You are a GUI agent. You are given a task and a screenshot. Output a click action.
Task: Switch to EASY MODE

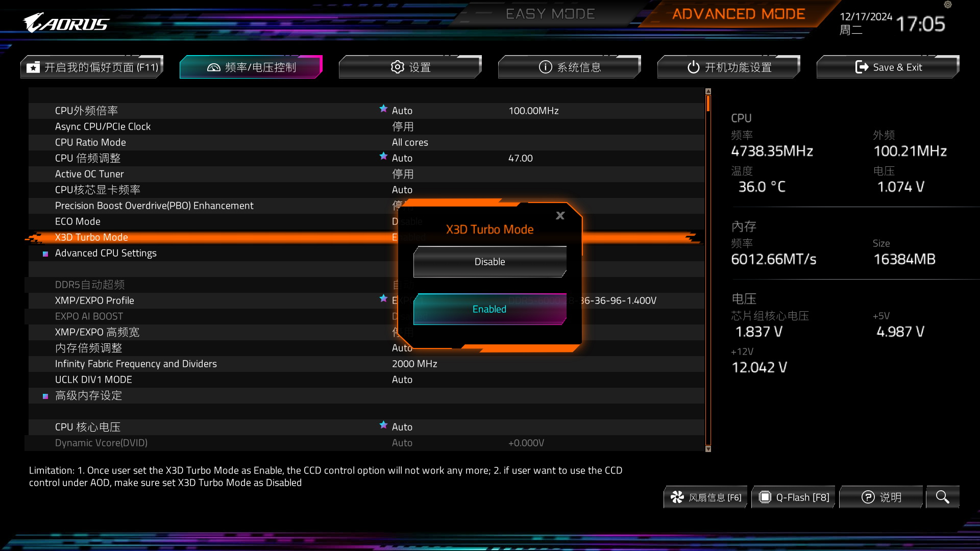550,14
